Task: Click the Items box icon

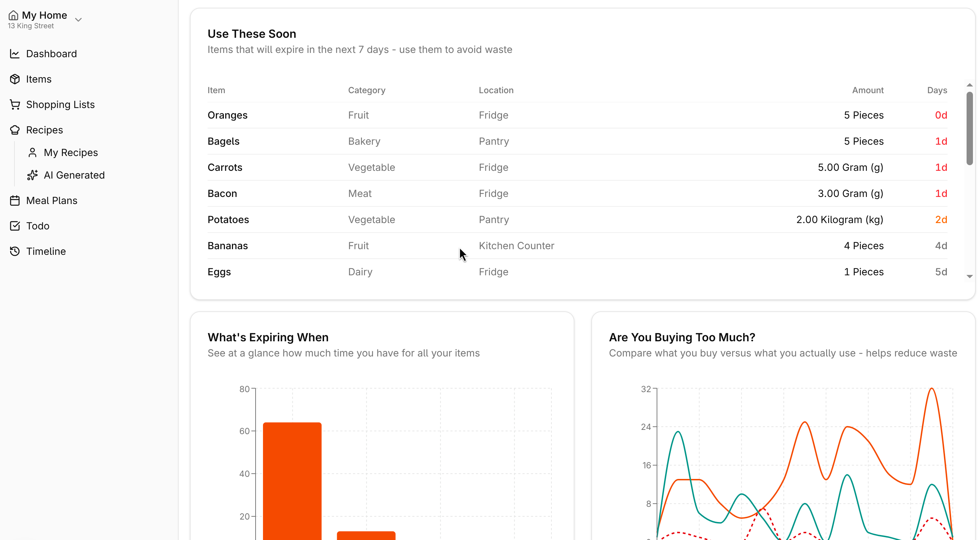Action: (x=15, y=79)
